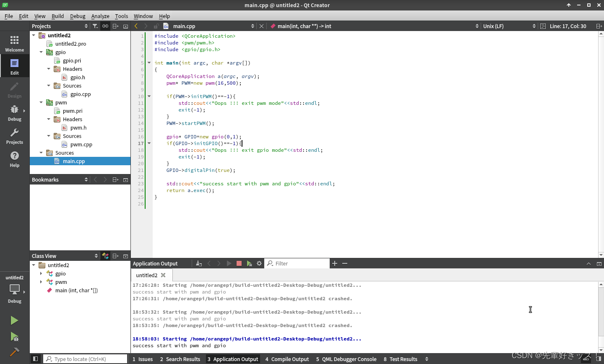
Task: Toggle Class View subprojects icon
Action: 105,256
